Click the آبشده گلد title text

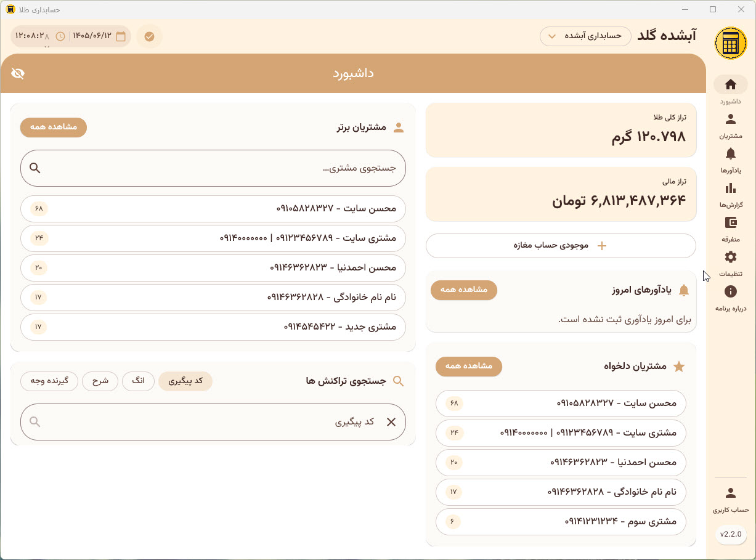pos(667,36)
